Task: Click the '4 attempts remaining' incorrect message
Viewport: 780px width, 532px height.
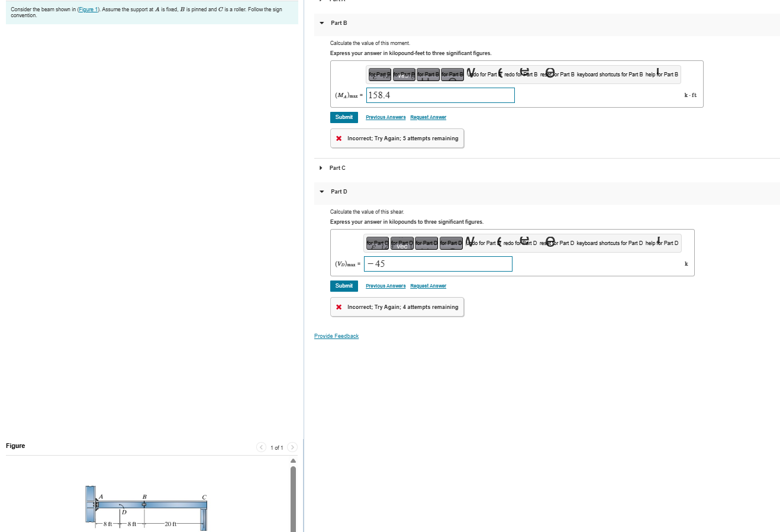Action: pyautogui.click(x=397, y=307)
